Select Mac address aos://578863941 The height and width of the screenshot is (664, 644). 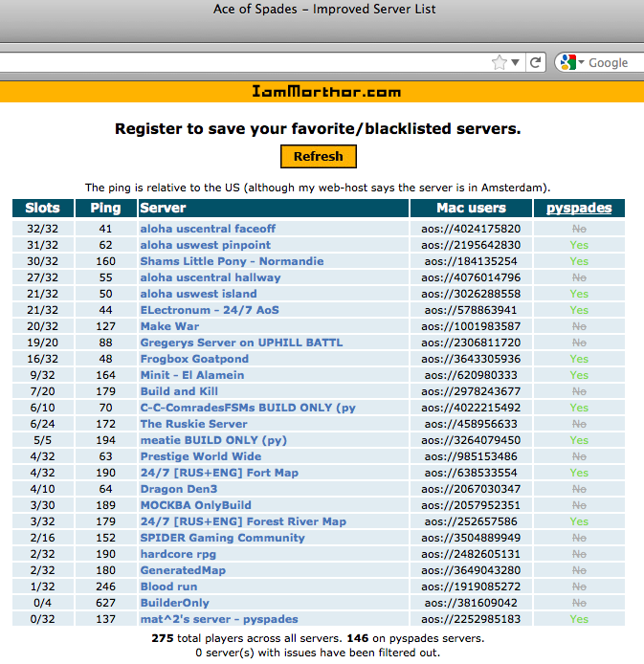[471, 310]
